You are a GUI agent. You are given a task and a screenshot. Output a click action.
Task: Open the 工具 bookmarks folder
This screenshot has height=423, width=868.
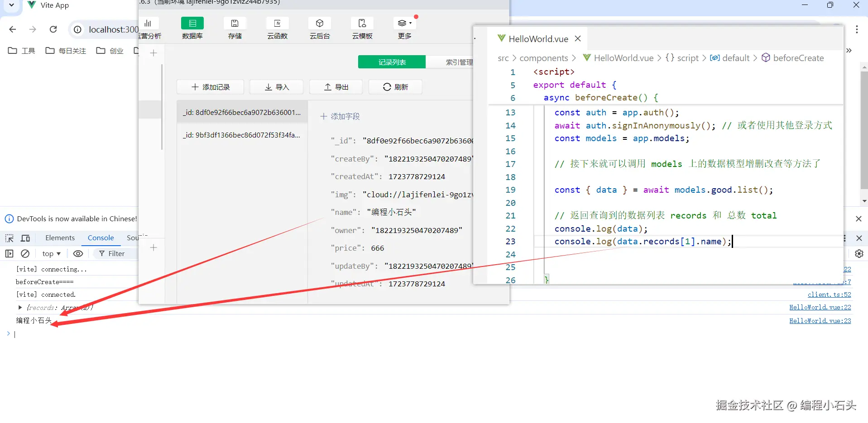pyautogui.click(x=22, y=51)
